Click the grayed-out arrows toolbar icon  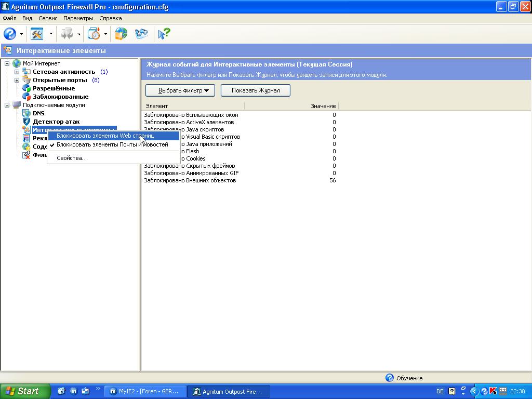tap(66, 34)
